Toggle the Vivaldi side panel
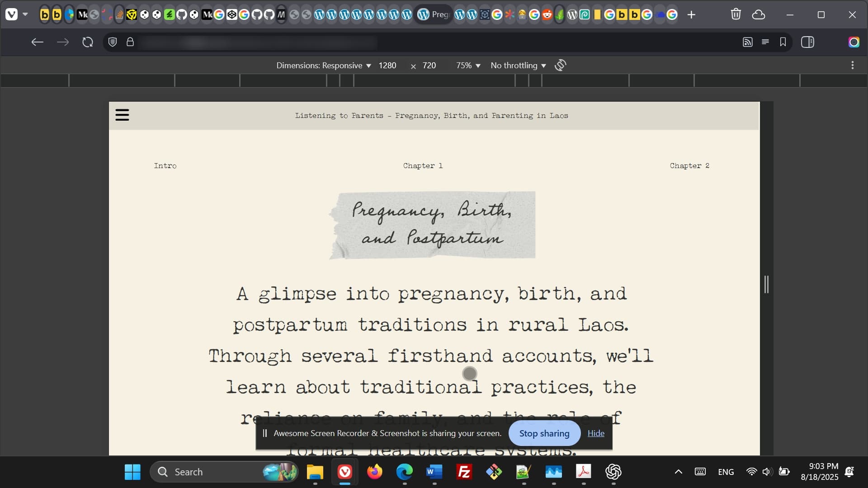Viewport: 868px width, 488px height. (x=807, y=42)
